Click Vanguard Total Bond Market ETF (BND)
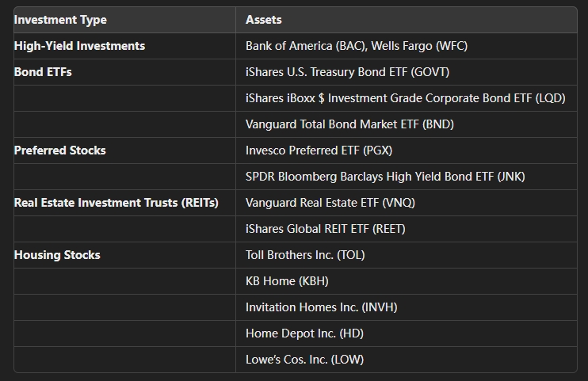 coord(349,124)
